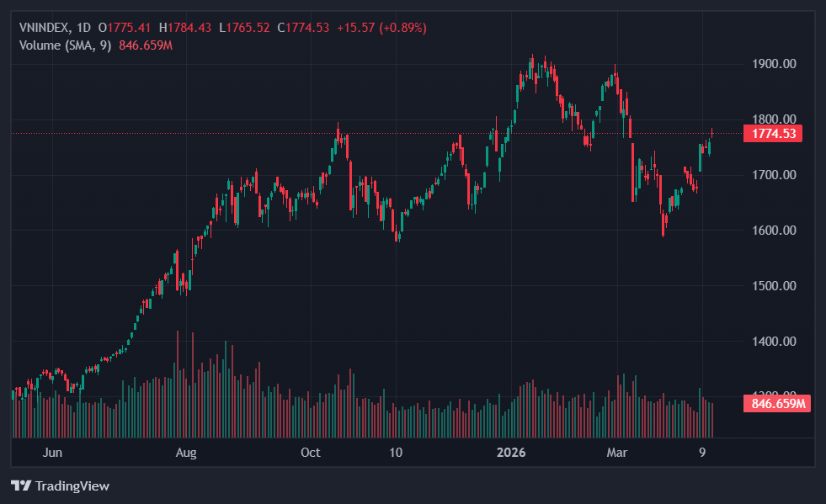Image resolution: width=826 pixels, height=504 pixels.
Task: Click the 1700.00 price axis label
Action: click(773, 175)
